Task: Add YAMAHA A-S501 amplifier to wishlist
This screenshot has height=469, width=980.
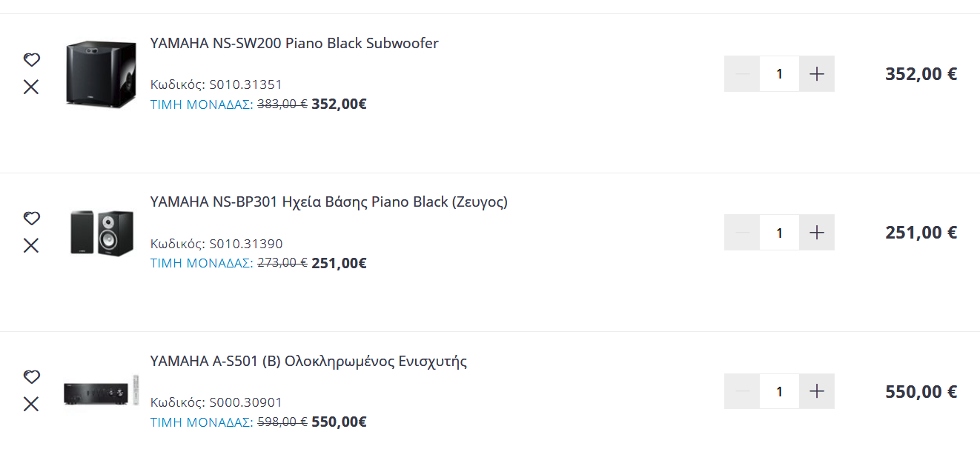Action: tap(31, 377)
